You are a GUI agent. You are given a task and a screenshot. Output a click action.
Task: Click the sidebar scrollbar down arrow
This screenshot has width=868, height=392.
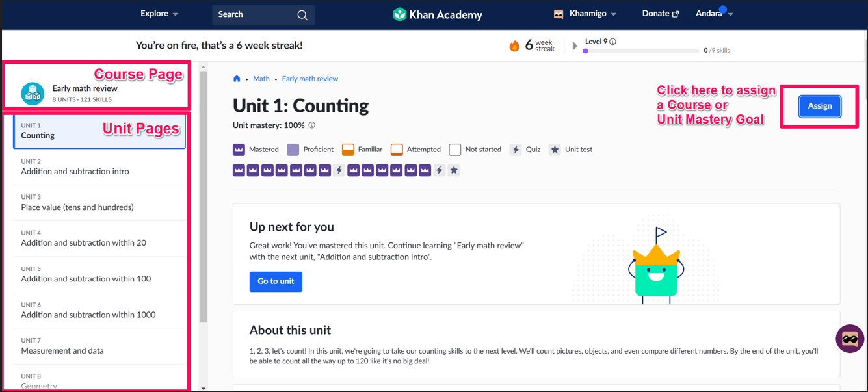click(x=204, y=388)
